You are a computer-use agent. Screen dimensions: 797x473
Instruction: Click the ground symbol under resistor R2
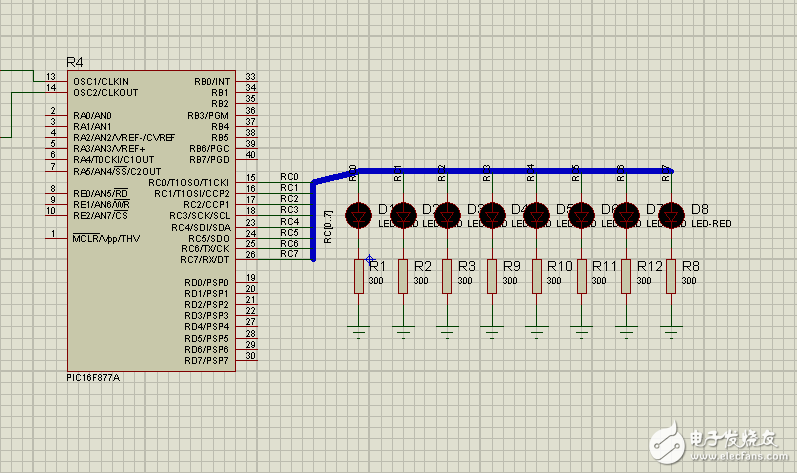click(403, 332)
